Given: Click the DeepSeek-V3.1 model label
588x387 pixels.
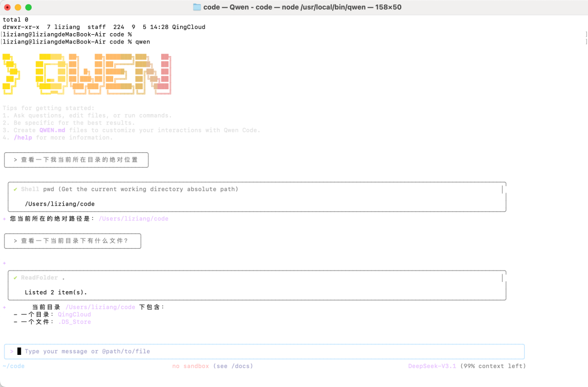Looking at the screenshot, I should tap(432, 366).
